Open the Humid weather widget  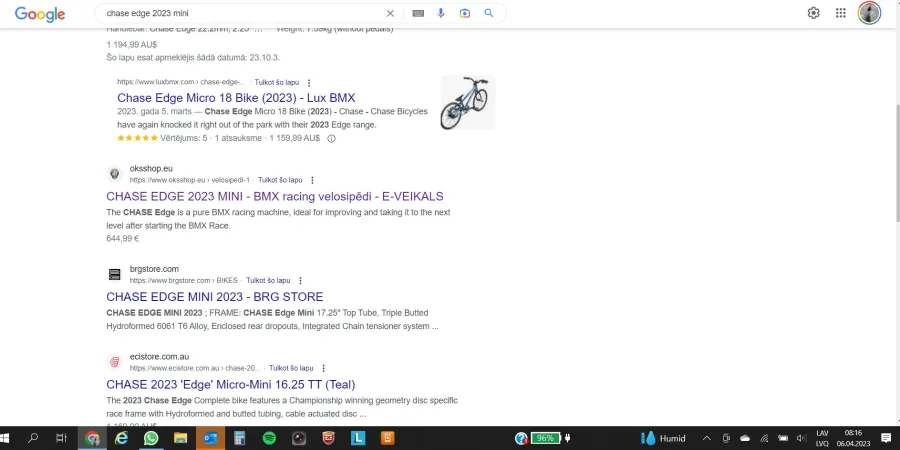click(664, 439)
